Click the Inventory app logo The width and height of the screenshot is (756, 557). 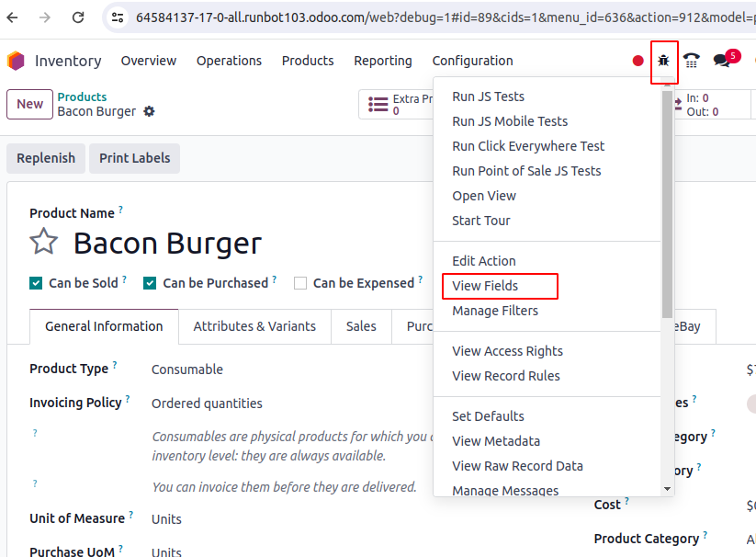pos(16,61)
